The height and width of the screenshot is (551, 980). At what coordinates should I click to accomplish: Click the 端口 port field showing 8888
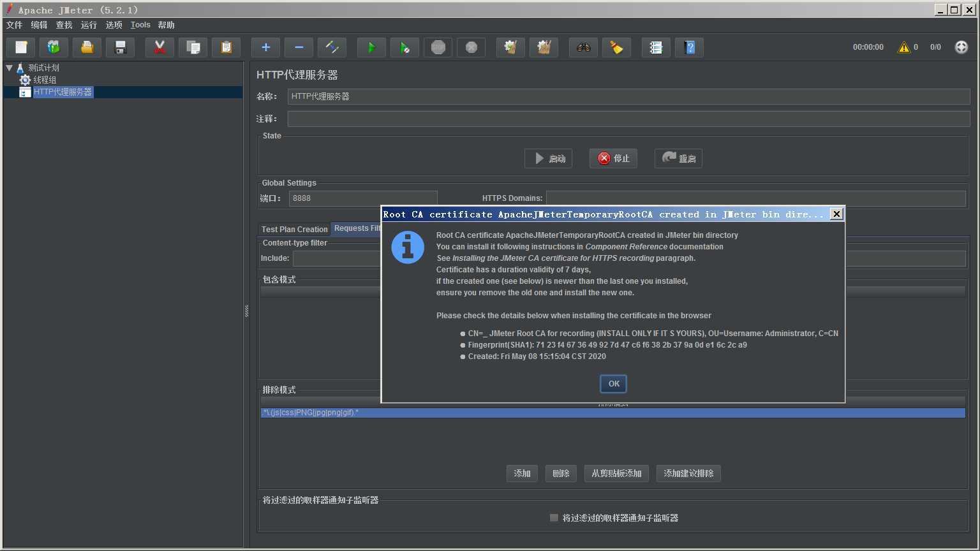(363, 198)
